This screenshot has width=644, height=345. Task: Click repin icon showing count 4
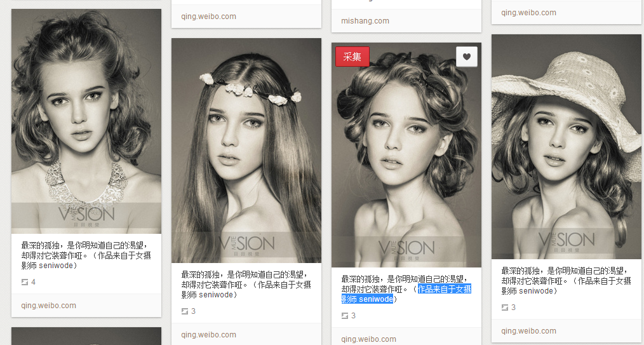pyautogui.click(x=25, y=282)
